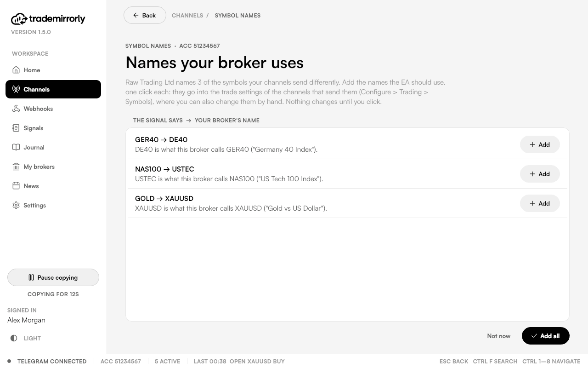The width and height of the screenshot is (588, 368).
Task: Open the Home menu item
Action: tap(53, 70)
